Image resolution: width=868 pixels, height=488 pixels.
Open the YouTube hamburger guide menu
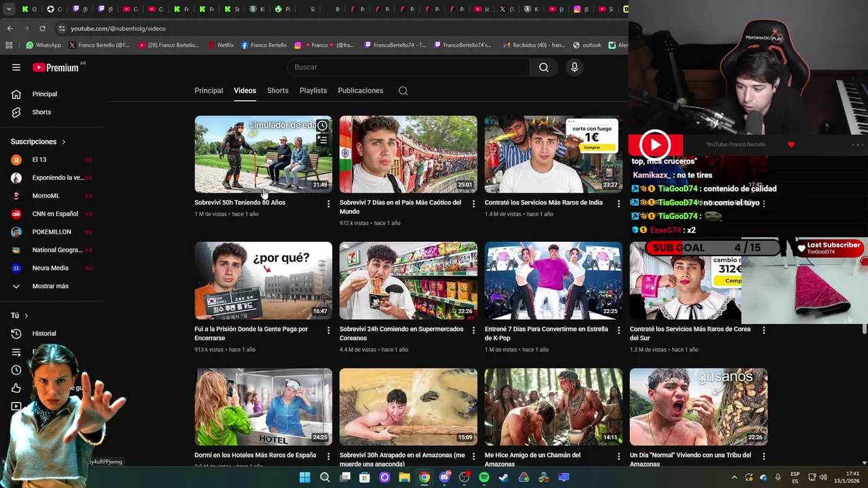[16, 67]
